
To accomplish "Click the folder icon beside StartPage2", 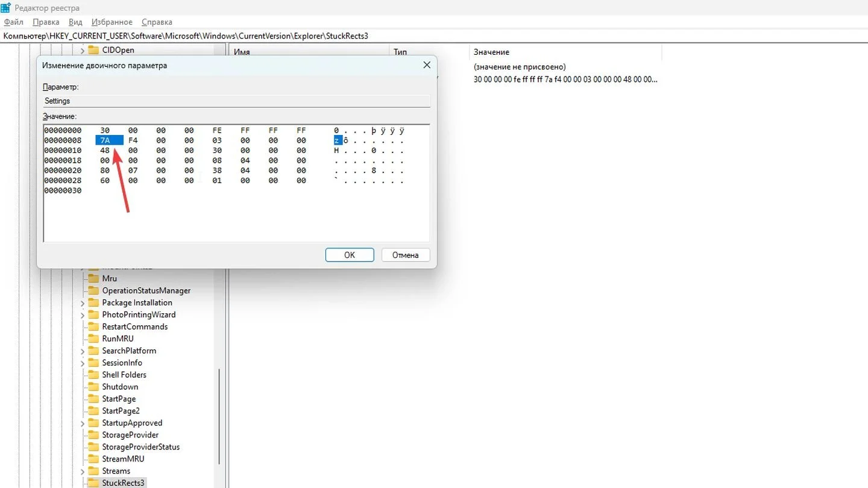I will tap(93, 411).
